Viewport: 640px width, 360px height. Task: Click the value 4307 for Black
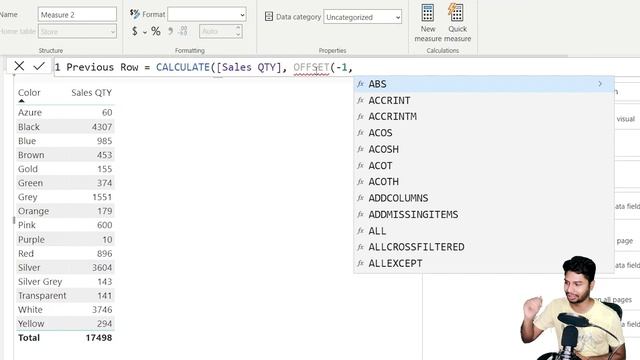(102, 127)
